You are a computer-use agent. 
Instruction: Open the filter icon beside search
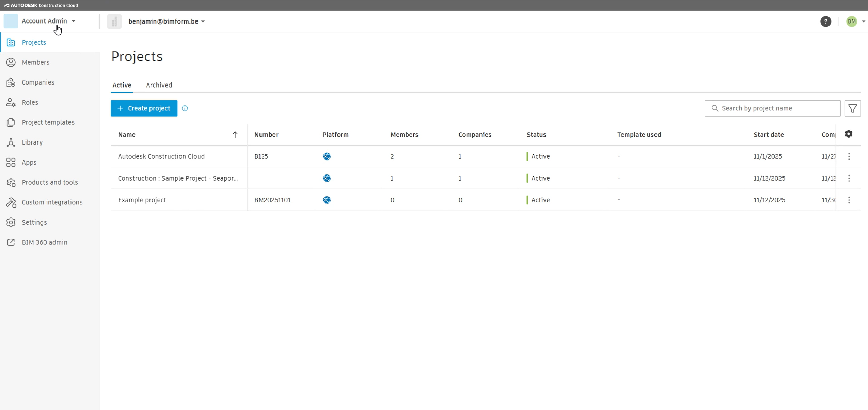pyautogui.click(x=852, y=108)
